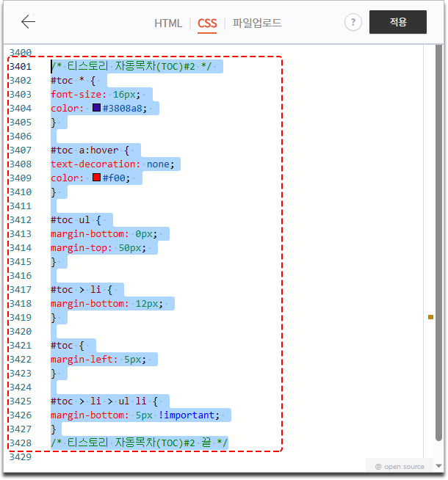This screenshot has width=448, height=480.
Task: Select the CSS tab
Action: [x=207, y=23]
